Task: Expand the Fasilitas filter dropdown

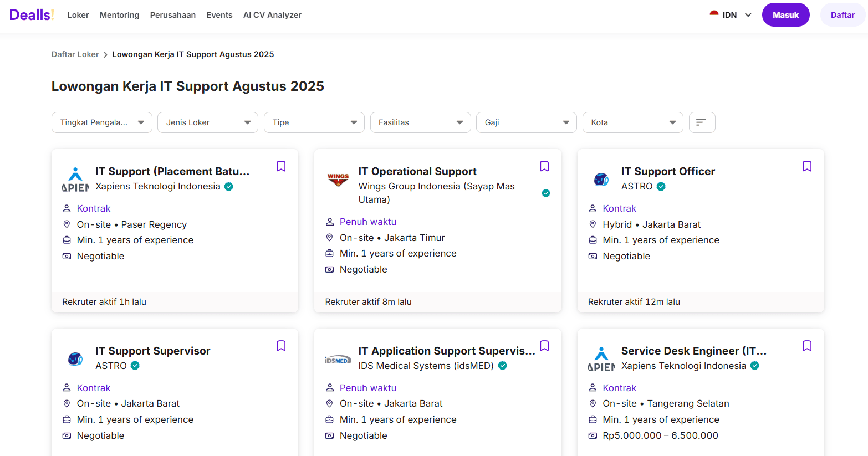Action: coord(421,122)
